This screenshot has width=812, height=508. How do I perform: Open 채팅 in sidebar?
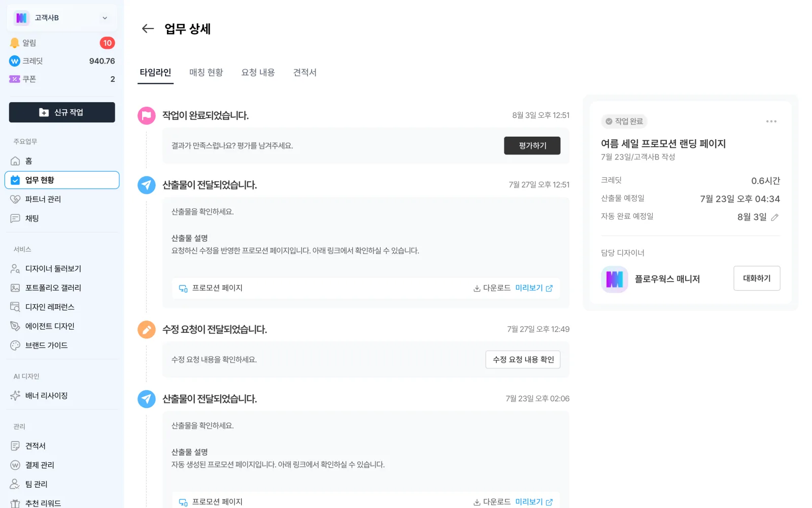62,218
